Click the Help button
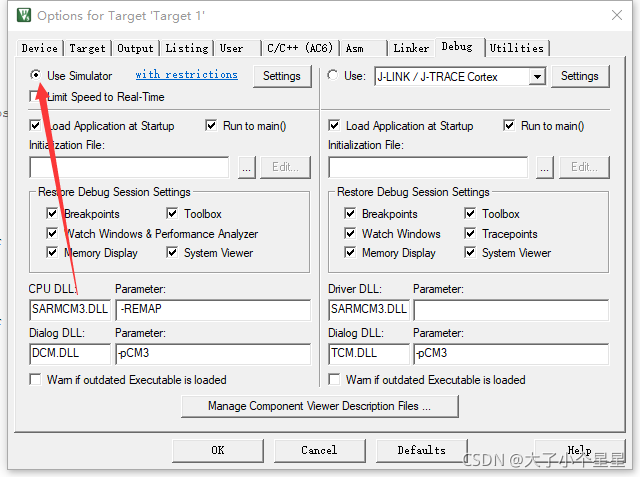This screenshot has width=640, height=477. tap(580, 450)
